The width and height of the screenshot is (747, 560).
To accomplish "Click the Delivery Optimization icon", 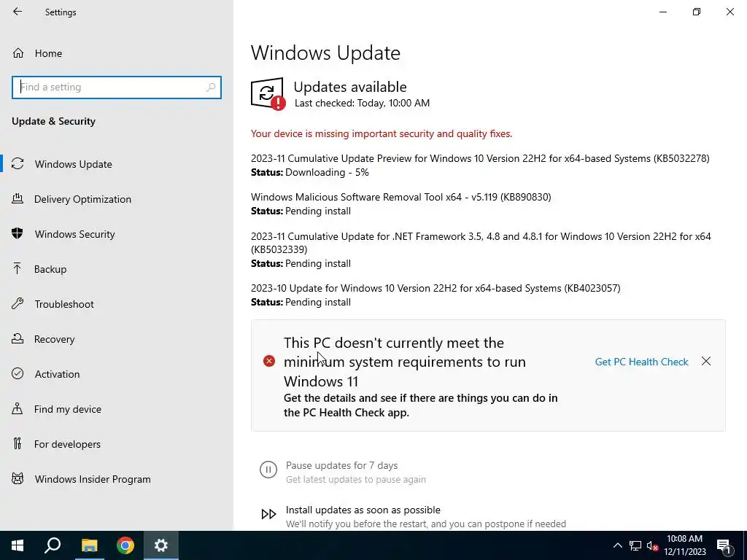I will click(x=18, y=199).
